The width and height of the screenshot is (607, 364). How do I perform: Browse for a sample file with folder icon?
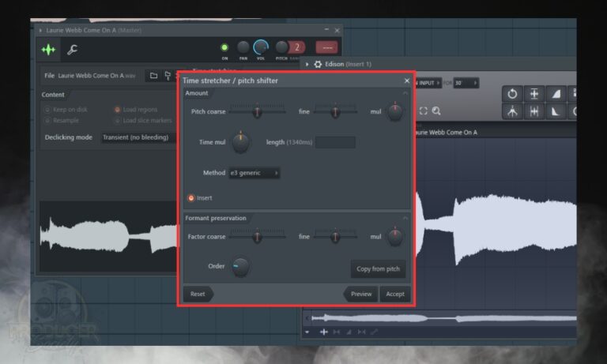153,76
